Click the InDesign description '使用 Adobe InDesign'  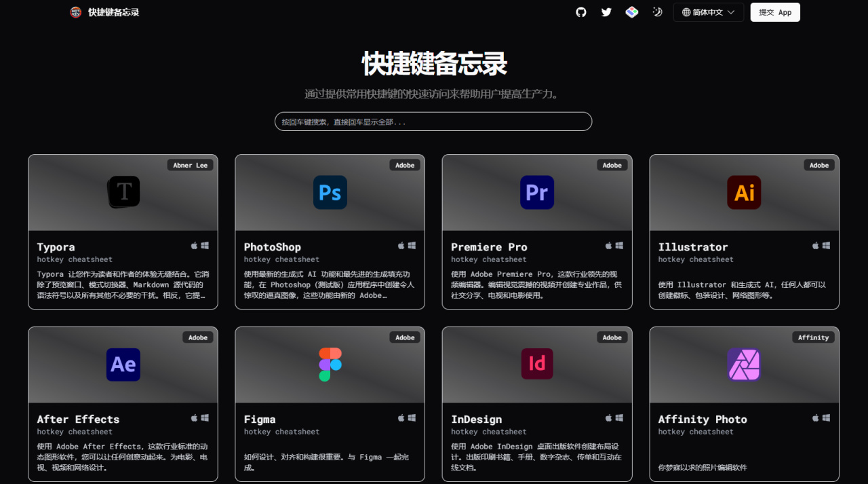point(536,457)
